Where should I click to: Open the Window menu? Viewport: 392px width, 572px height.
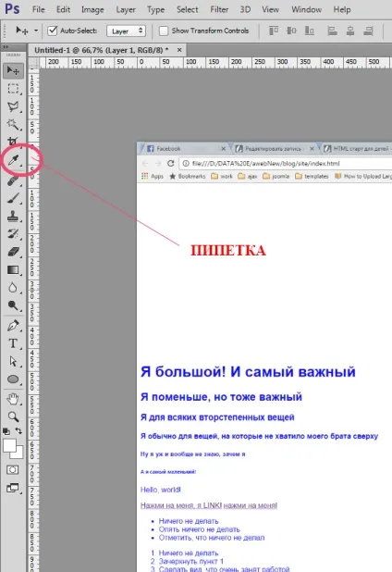click(306, 9)
